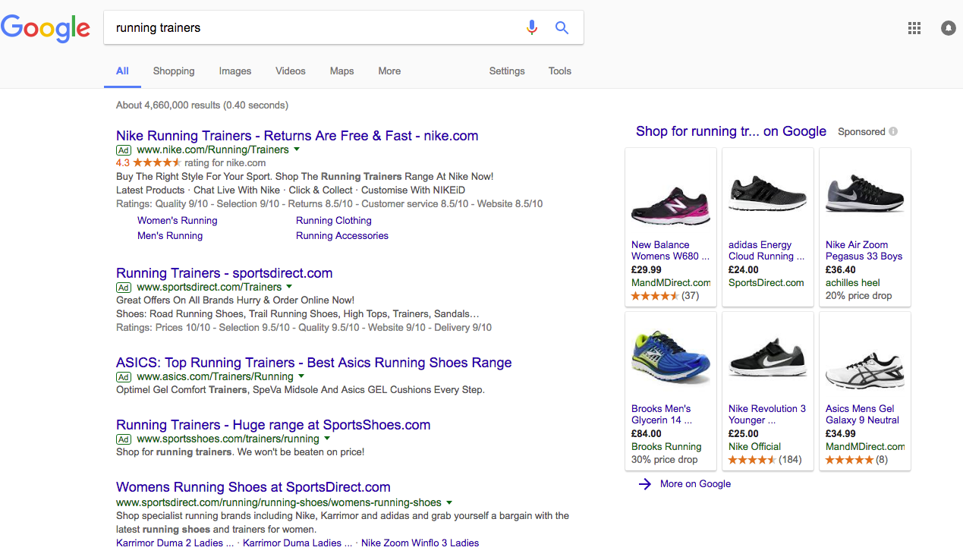Open the New Balance Womens W680 product title

click(x=671, y=250)
